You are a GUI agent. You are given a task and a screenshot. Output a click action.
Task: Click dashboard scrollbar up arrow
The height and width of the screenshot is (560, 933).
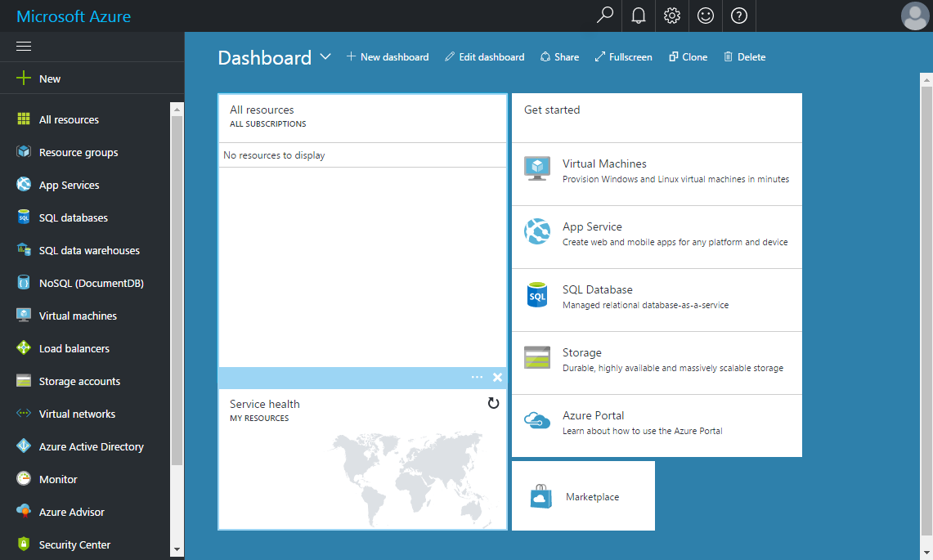[x=926, y=79]
